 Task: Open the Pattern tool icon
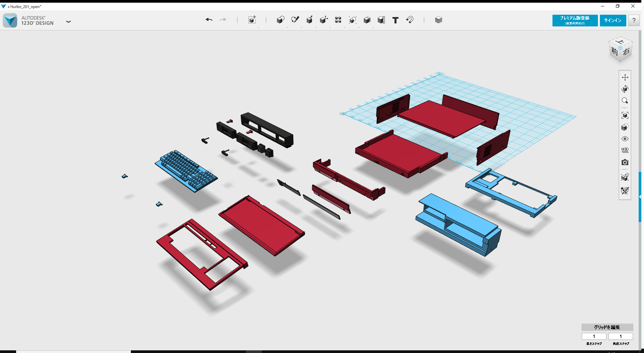click(338, 20)
